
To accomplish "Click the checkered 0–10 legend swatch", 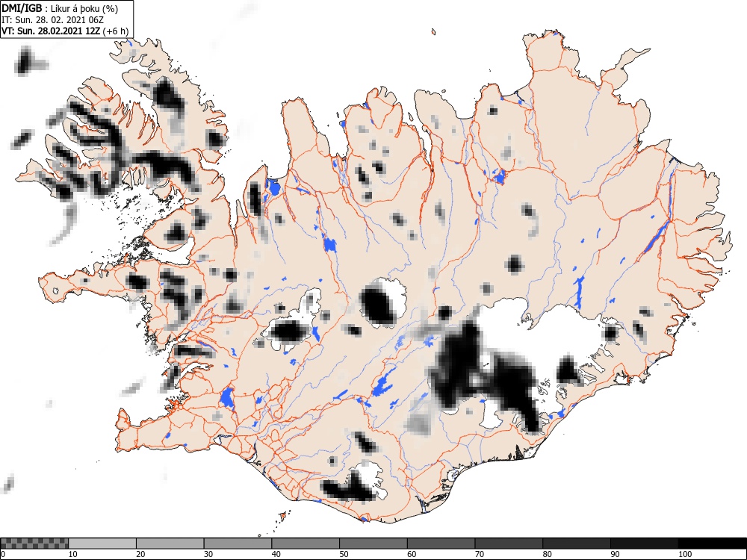I will coord(34,544).
